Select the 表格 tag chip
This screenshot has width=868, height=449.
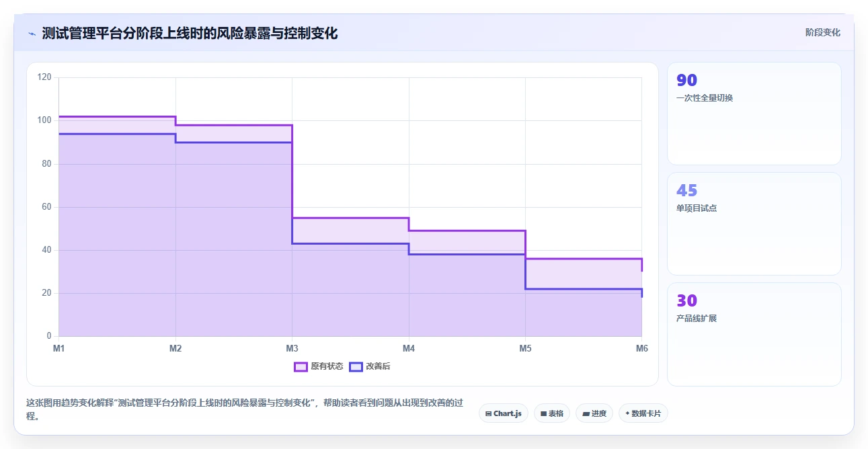[x=553, y=413]
